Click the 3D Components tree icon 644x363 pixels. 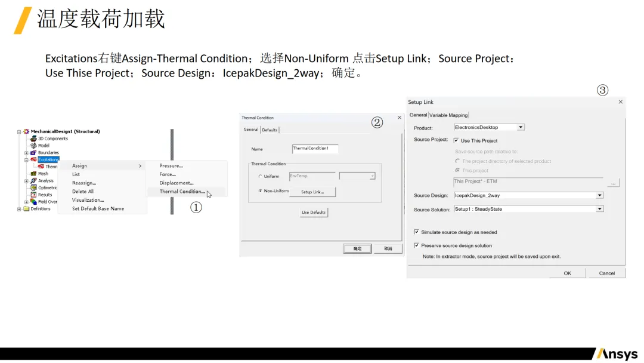click(x=33, y=139)
